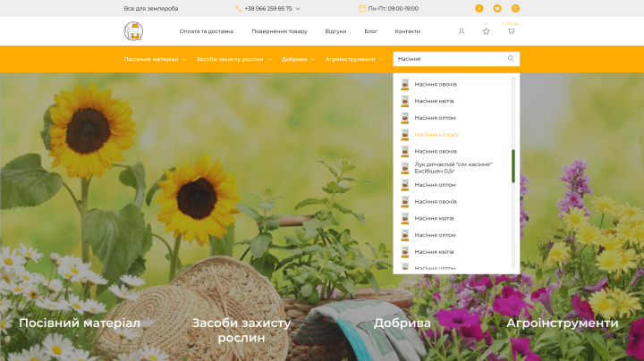Screen dimensions: 644x361
Task: Go to Відгуки page
Action: point(335,31)
